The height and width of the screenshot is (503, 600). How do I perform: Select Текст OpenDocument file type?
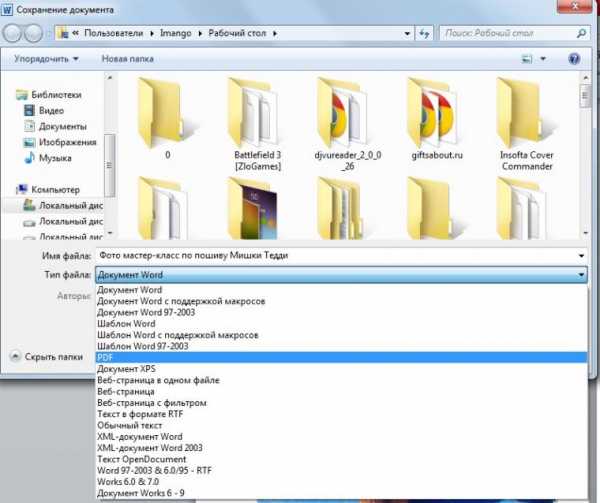341,459
